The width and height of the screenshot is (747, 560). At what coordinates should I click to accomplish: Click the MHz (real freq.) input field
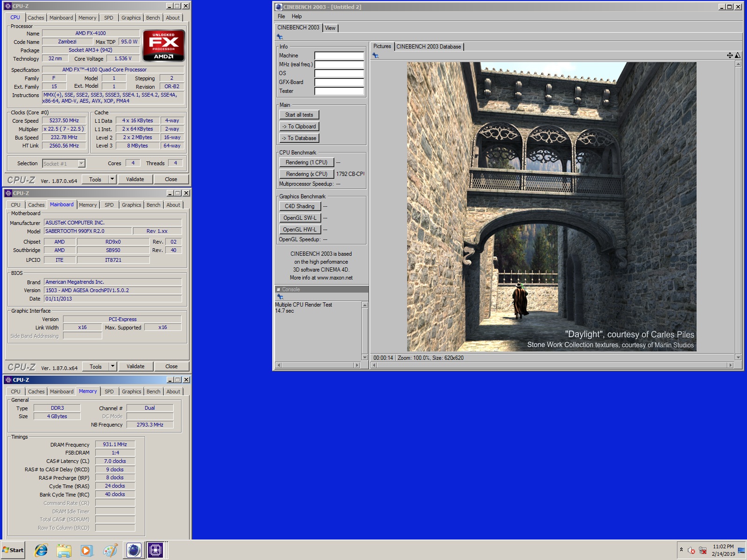tap(339, 64)
